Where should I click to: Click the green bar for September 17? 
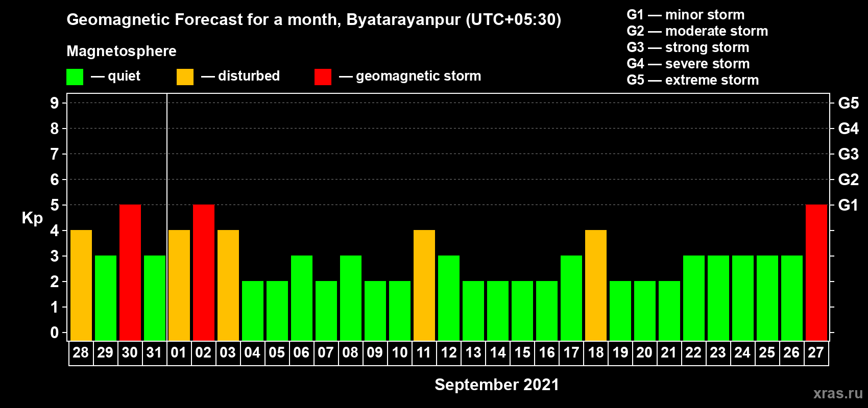point(571,298)
